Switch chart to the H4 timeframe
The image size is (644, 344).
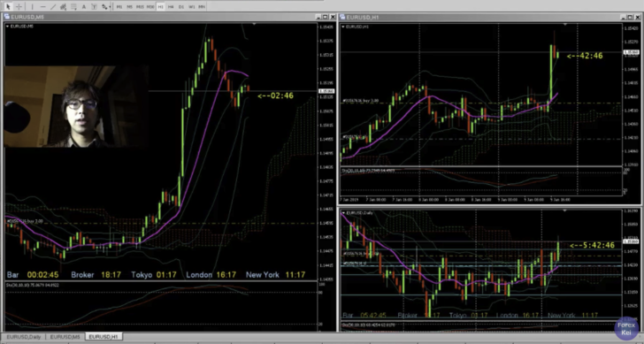coord(171,6)
